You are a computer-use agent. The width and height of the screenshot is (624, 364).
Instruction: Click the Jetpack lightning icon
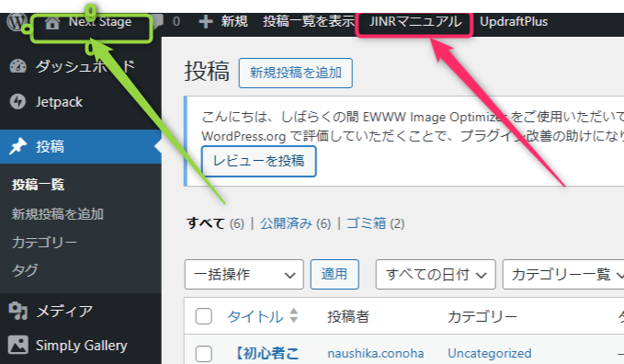coord(17,102)
